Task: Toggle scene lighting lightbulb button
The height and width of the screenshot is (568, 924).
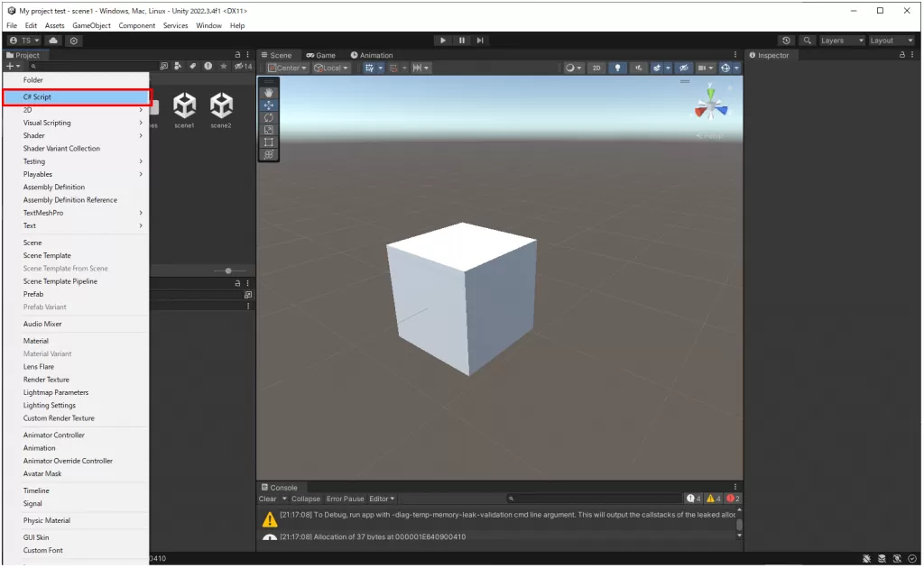Action: [x=618, y=68]
